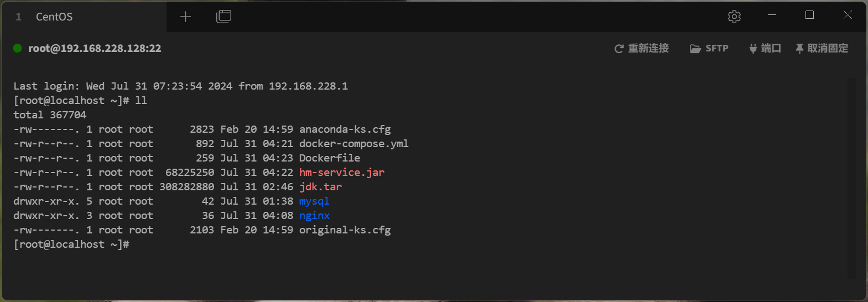The width and height of the screenshot is (868, 302).
Task: Maximize the terminal window
Action: point(809,15)
